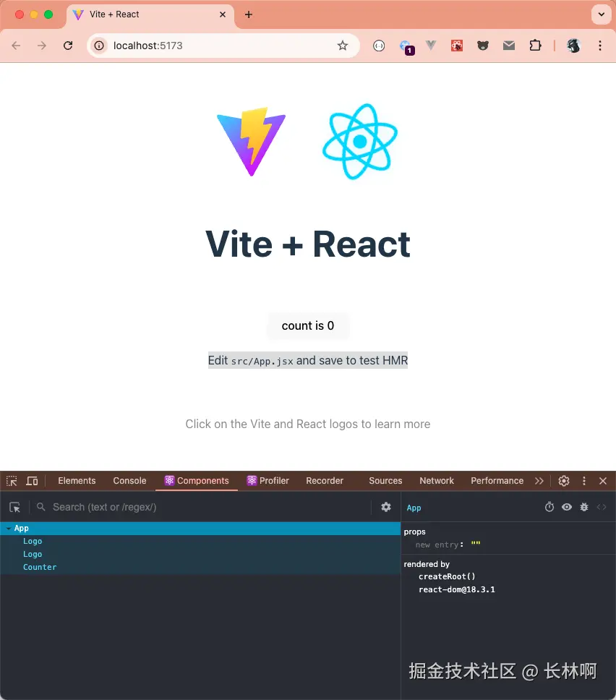
Task: Open the Recorder tab
Action: tap(325, 481)
